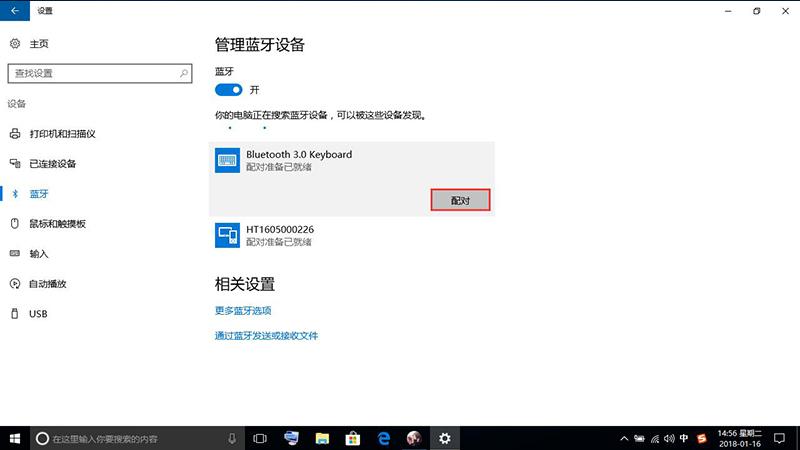Viewport: 800px width, 450px height.
Task: Click the 相关设置 heading
Action: click(245, 284)
